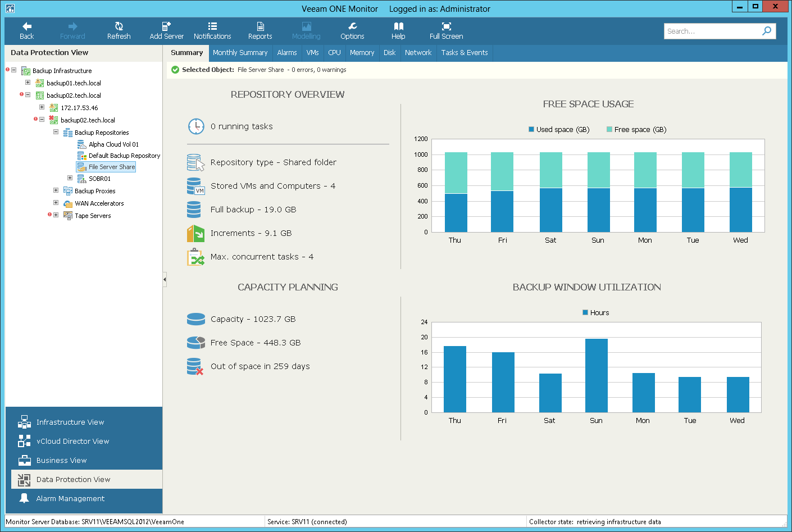Click the Alarm Management bell icon
Screen dimensions: 792x532
point(24,498)
